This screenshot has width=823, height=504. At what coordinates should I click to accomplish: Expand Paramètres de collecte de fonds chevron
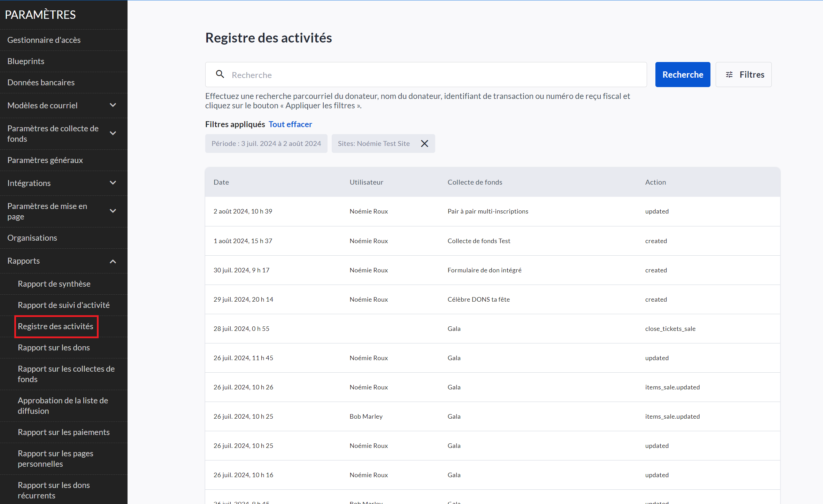113,133
